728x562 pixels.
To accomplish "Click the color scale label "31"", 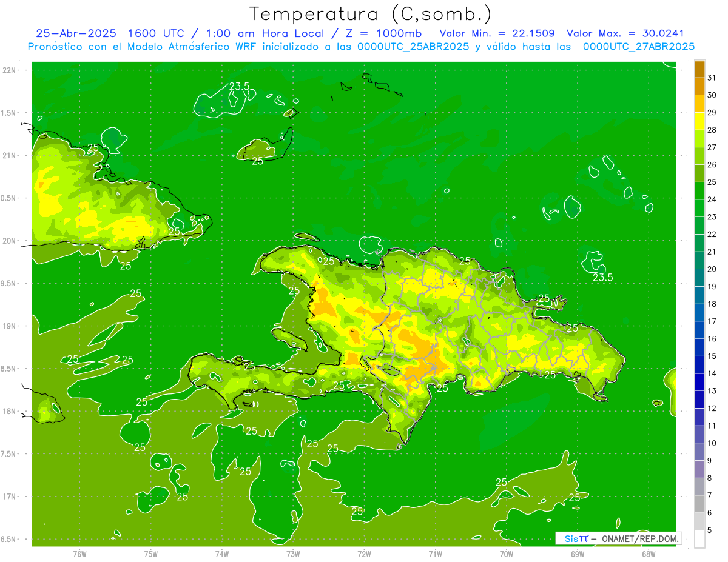I will click(712, 78).
